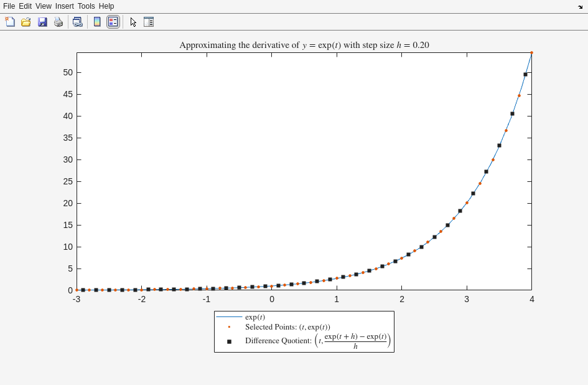
Task: Click the Link Plot toolbar icon
Action: coord(77,22)
